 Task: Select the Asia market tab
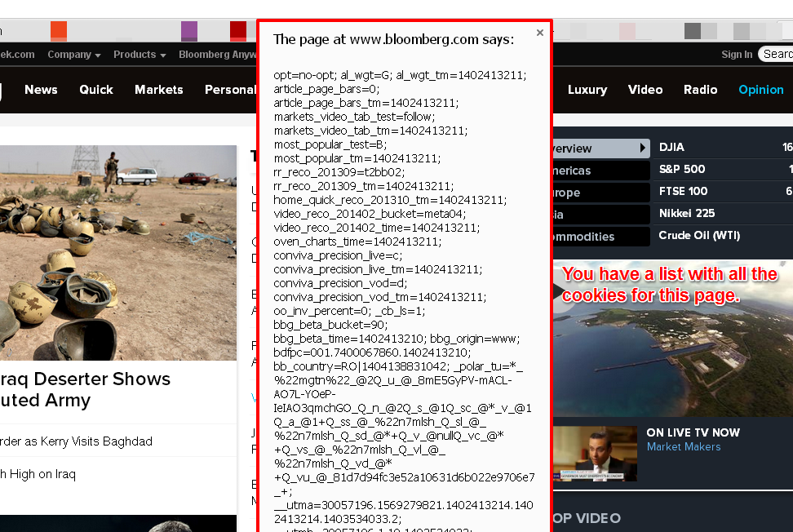click(601, 215)
